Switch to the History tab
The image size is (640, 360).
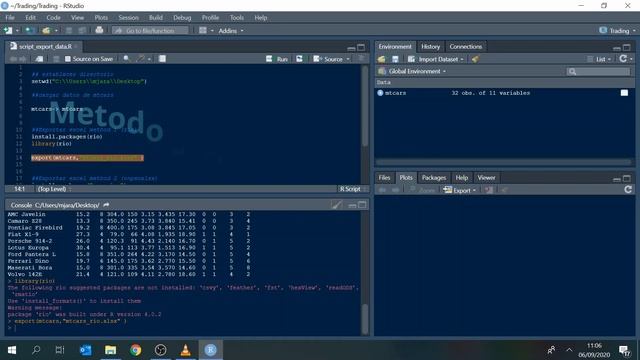[x=430, y=47]
